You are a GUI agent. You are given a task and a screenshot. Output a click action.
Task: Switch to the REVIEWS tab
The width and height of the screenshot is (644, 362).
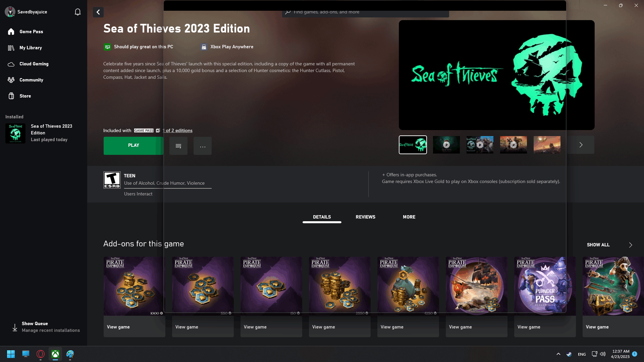pyautogui.click(x=366, y=217)
